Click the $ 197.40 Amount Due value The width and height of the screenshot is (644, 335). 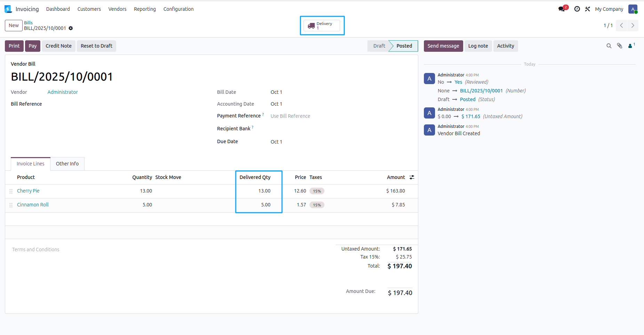(400, 293)
